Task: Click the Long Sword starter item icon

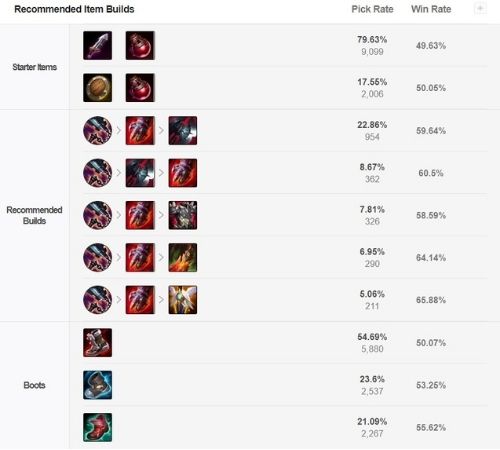Action: (97, 45)
